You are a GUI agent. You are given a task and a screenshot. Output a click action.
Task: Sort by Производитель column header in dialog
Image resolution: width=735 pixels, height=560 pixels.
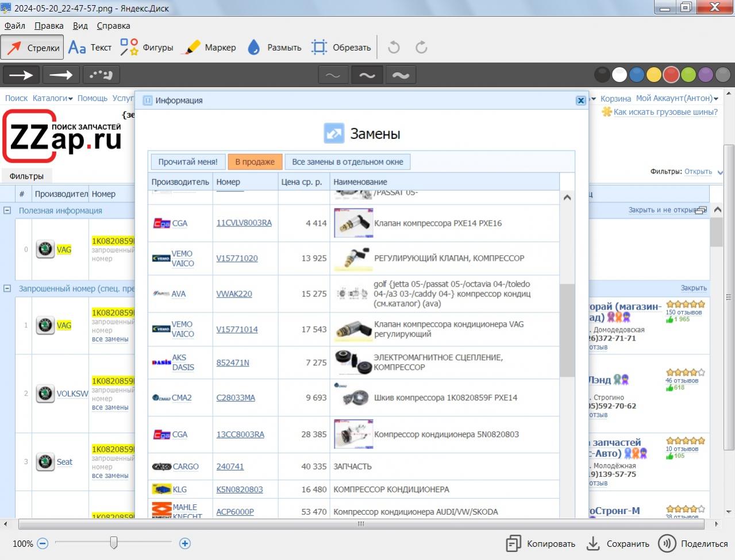pos(180,182)
